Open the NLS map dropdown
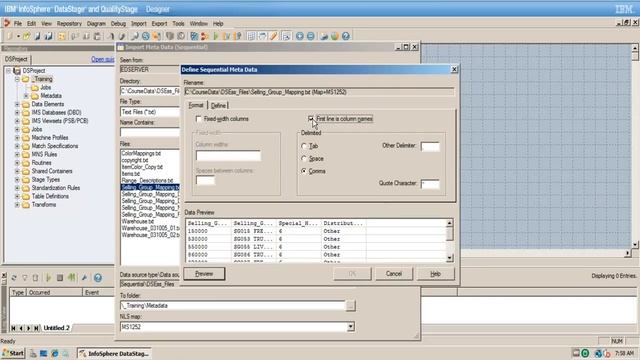The width and height of the screenshot is (640, 360). [x=351, y=327]
